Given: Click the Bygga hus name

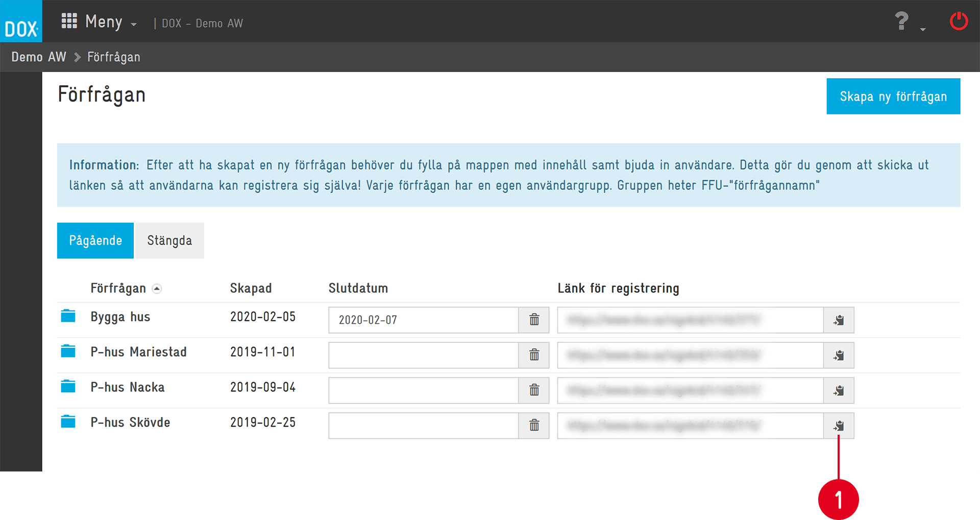Looking at the screenshot, I should click(120, 317).
